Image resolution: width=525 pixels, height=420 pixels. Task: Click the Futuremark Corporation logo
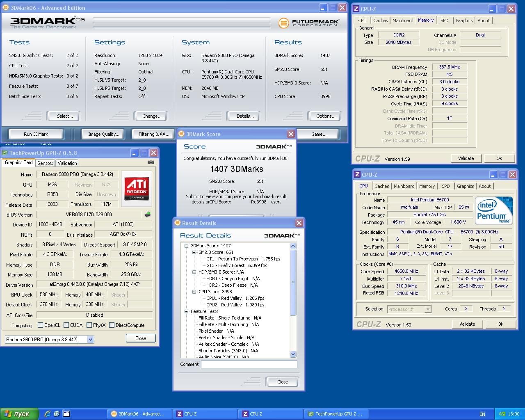pos(309,23)
